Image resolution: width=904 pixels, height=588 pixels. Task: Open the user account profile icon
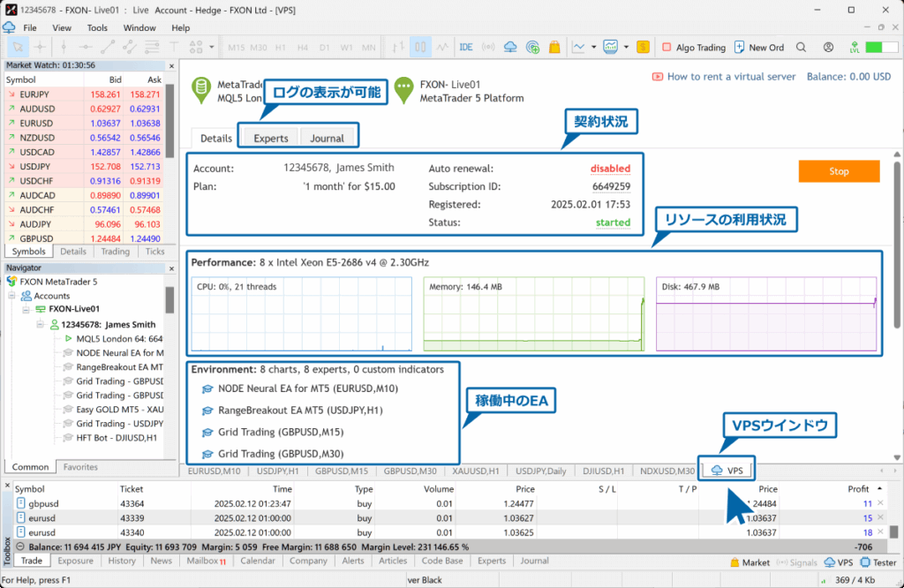[x=828, y=48]
